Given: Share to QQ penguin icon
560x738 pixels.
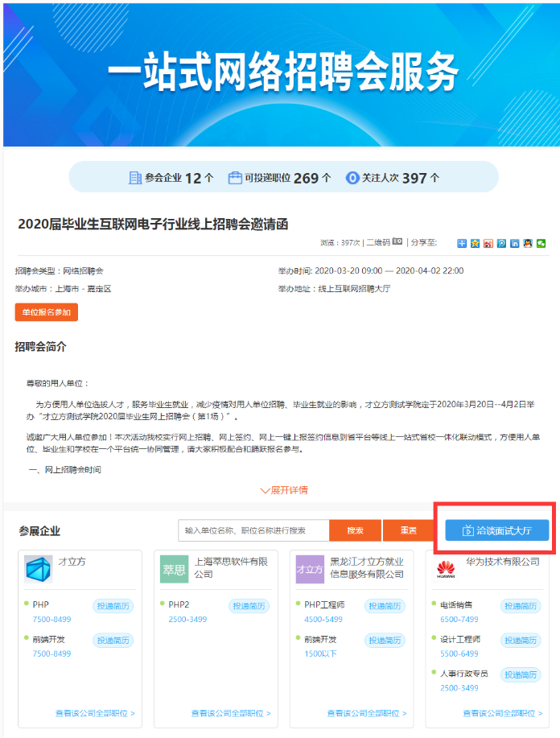Looking at the screenshot, I should click(527, 242).
